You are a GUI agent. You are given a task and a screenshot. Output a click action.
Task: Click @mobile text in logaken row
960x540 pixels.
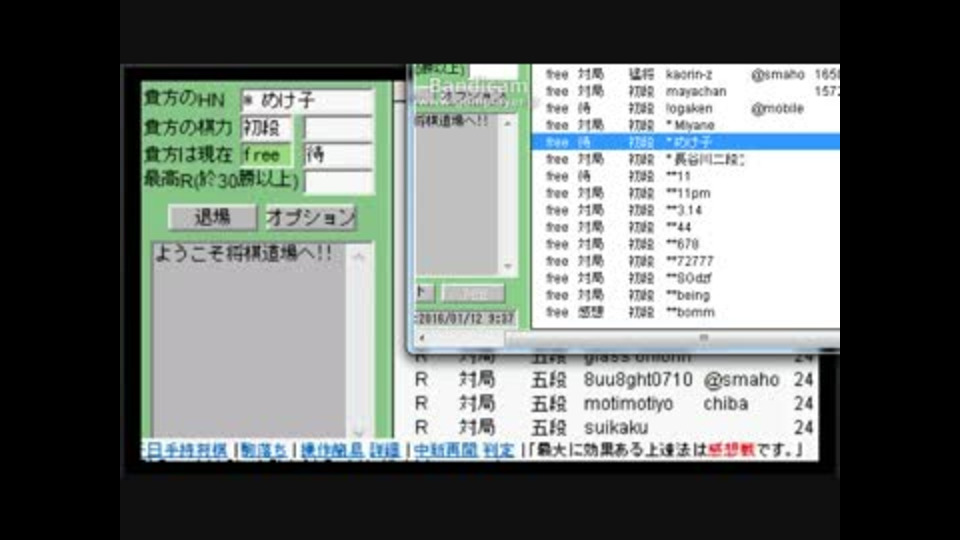tap(777, 108)
